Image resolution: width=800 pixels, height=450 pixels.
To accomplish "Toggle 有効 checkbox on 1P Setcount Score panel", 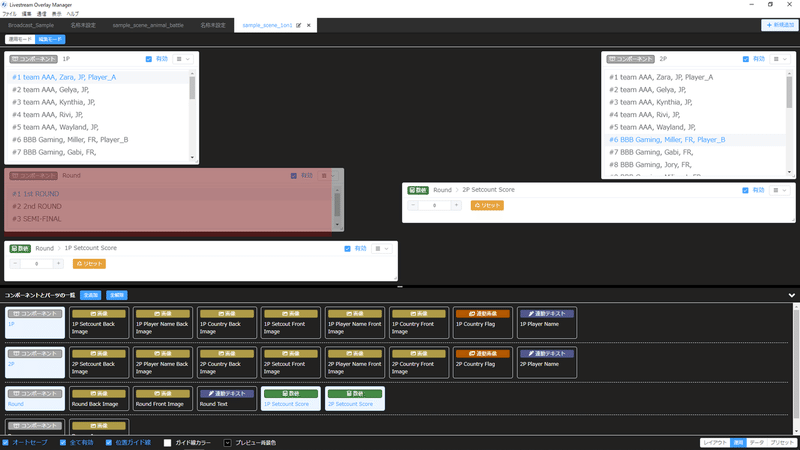I will (x=347, y=248).
